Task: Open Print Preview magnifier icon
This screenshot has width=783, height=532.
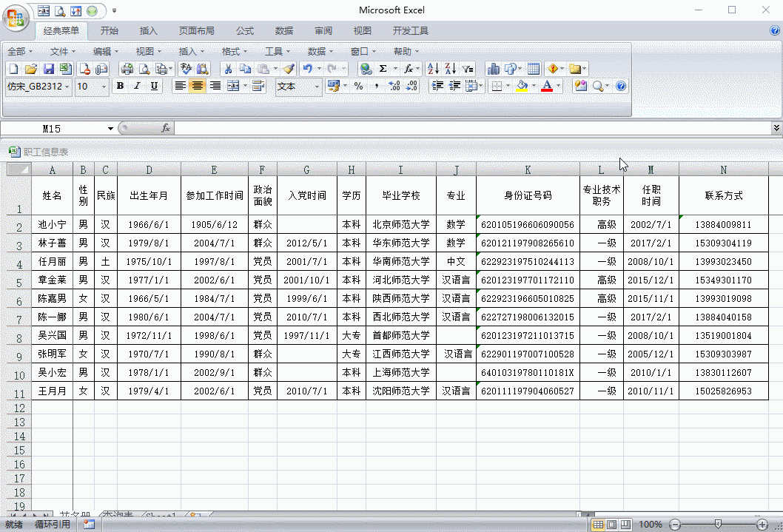Action: click(x=144, y=69)
